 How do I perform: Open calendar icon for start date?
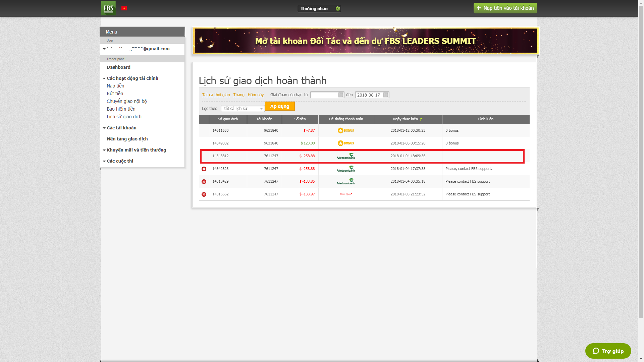click(x=340, y=95)
